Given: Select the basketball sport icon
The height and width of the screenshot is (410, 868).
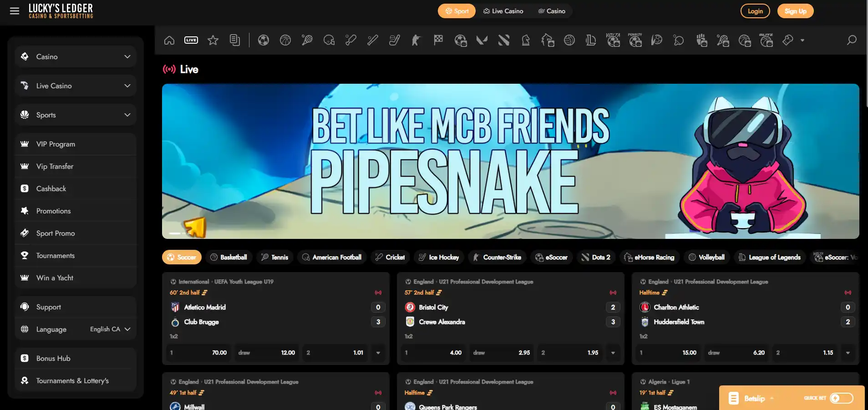Looking at the screenshot, I should [285, 40].
